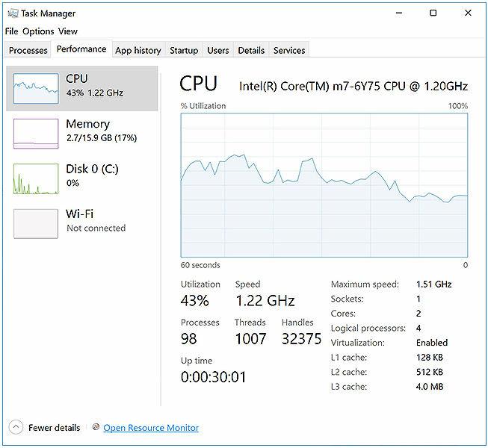Switch to the App history tab
The height and width of the screenshot is (448, 488).
point(138,50)
